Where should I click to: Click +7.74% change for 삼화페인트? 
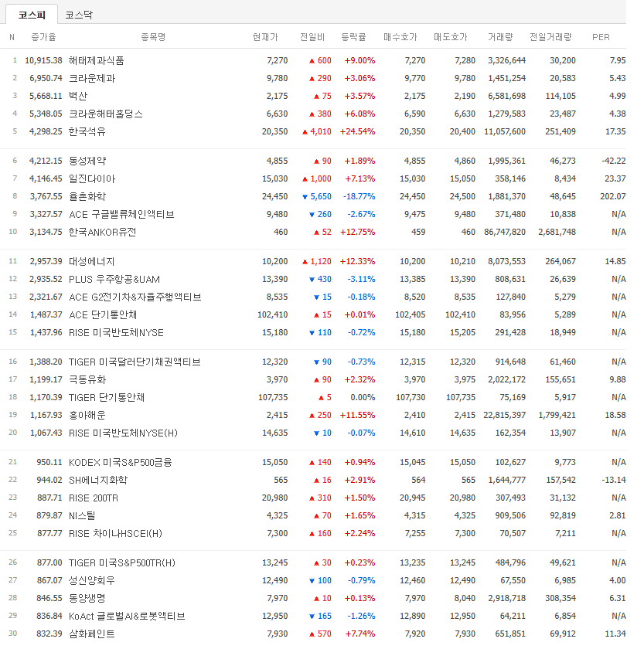(x=360, y=634)
